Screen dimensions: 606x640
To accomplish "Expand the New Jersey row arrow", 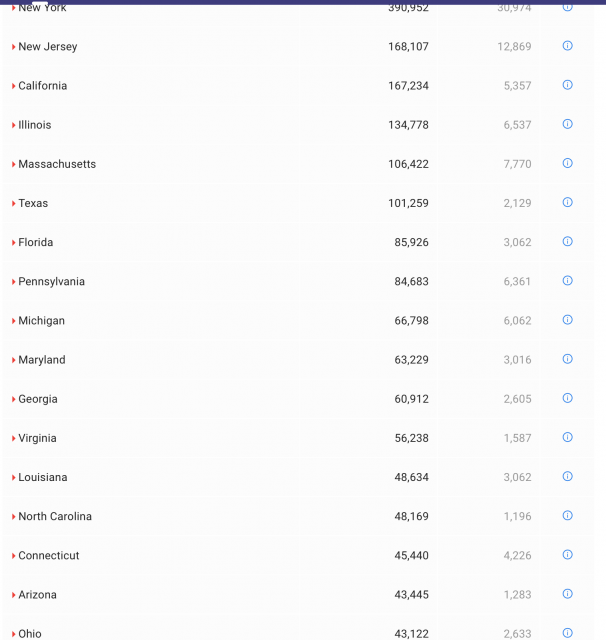I will [14, 47].
